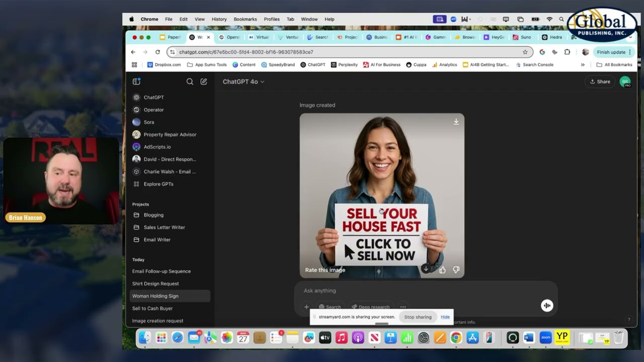Switch to the Hedra browser tab

[x=552, y=37]
